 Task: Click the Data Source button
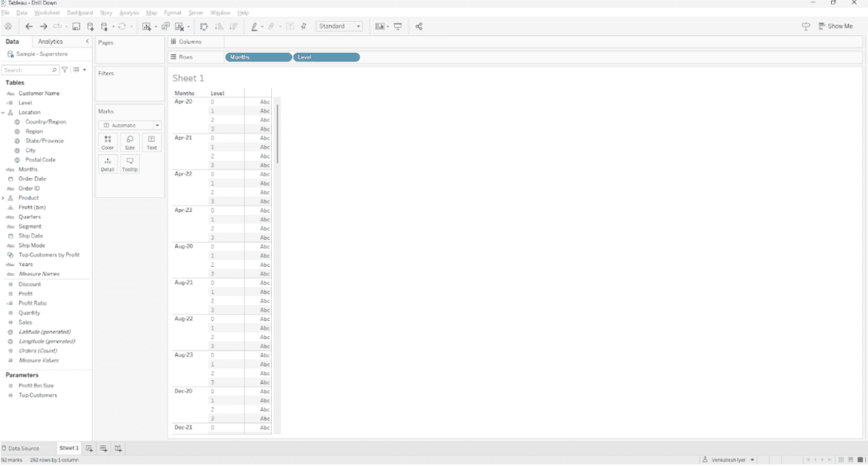[x=21, y=448]
